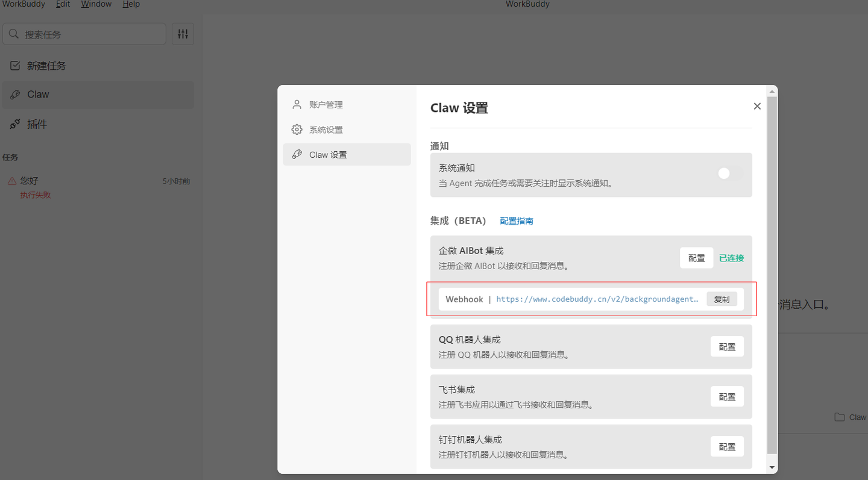
Task: Click the 通知 section heading
Action: [439, 146]
